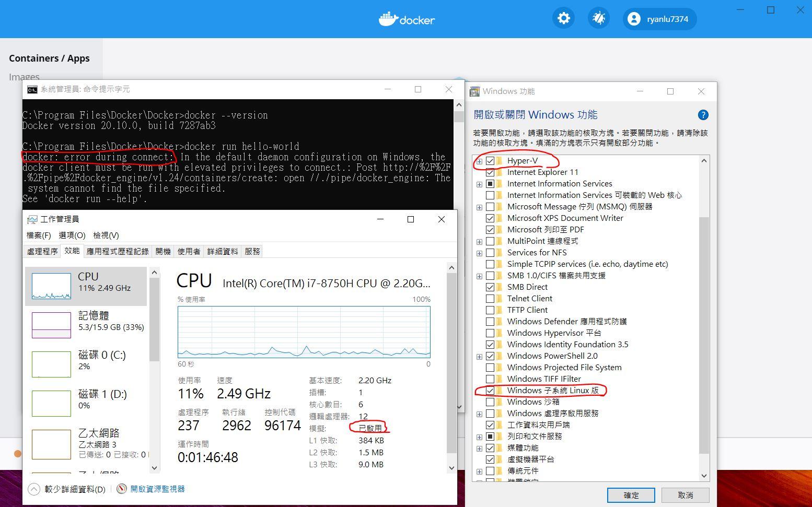Switch to 處理程序 tab
Screen dimensions: 812x507
pos(42,251)
